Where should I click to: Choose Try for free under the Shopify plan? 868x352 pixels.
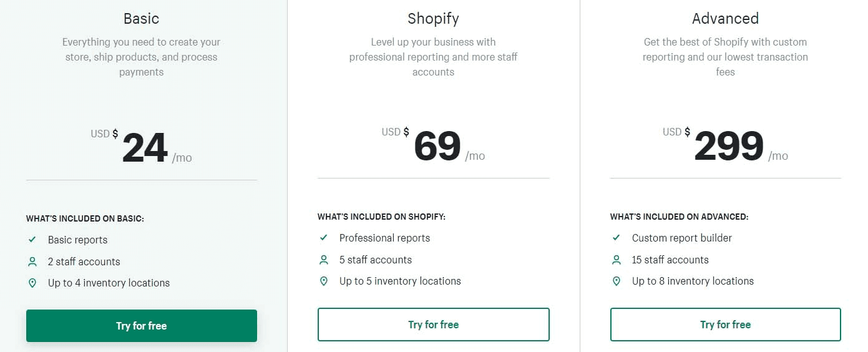click(x=434, y=325)
